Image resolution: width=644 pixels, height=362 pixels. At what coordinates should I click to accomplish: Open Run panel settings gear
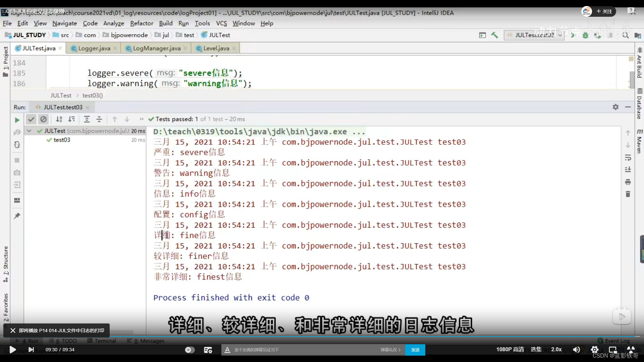(615, 107)
